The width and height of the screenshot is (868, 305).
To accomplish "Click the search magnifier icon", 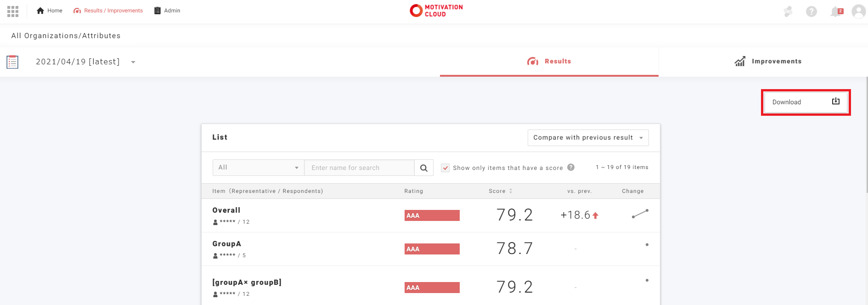I will pos(424,168).
